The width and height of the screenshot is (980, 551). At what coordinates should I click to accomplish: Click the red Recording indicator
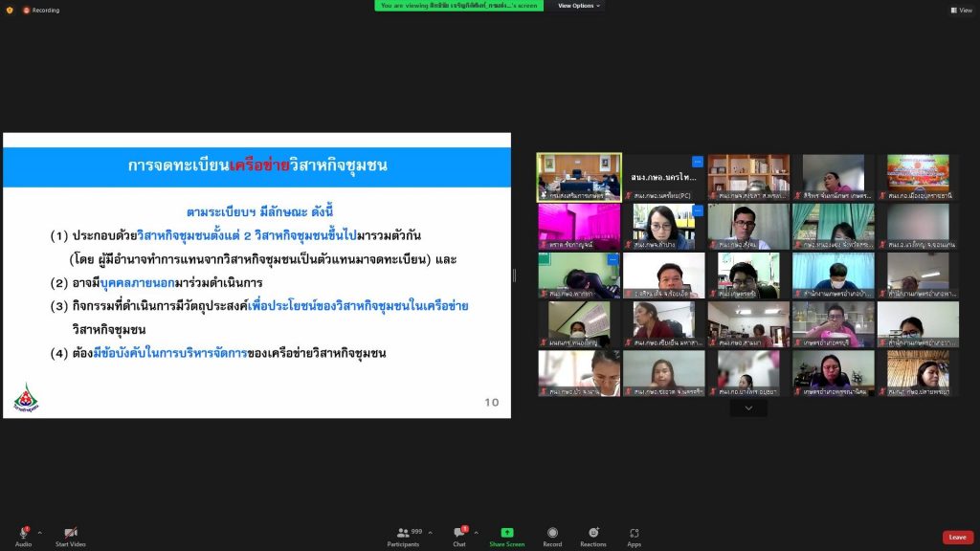(40, 11)
